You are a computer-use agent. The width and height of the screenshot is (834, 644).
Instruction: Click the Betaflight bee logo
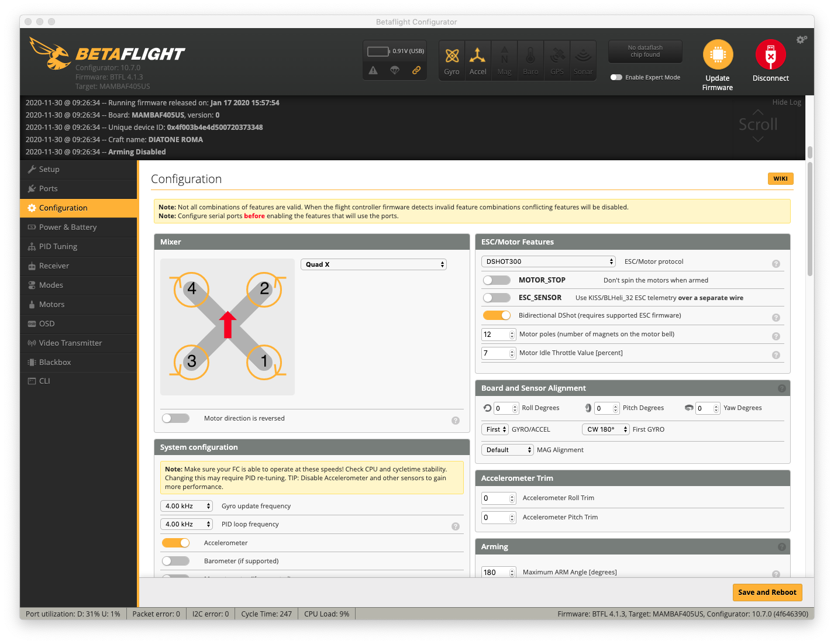point(50,53)
